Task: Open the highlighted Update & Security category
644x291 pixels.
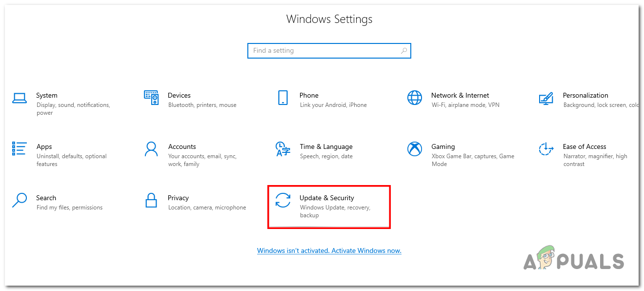Action: (329, 206)
